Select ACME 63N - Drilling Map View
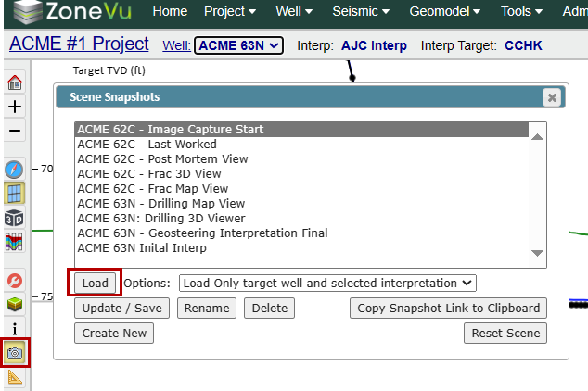 click(x=301, y=203)
